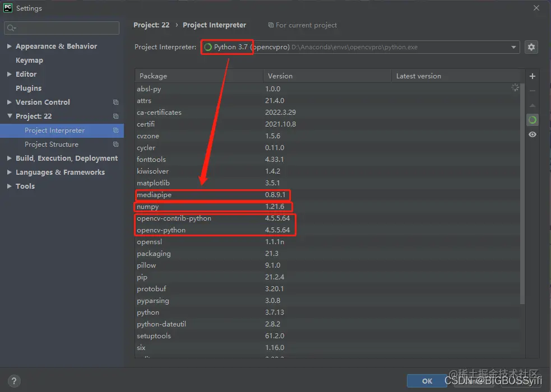The image size is (551, 392).
Task: Sort by Package column header
Action: click(x=199, y=76)
